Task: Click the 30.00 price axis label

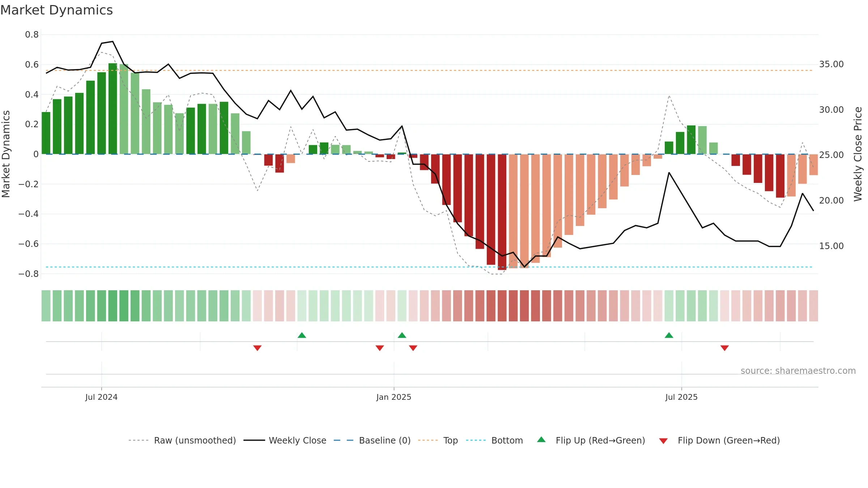Action: tap(831, 110)
